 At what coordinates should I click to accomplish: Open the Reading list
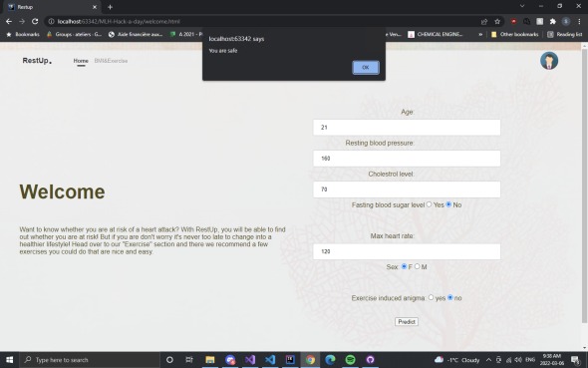tap(564, 34)
